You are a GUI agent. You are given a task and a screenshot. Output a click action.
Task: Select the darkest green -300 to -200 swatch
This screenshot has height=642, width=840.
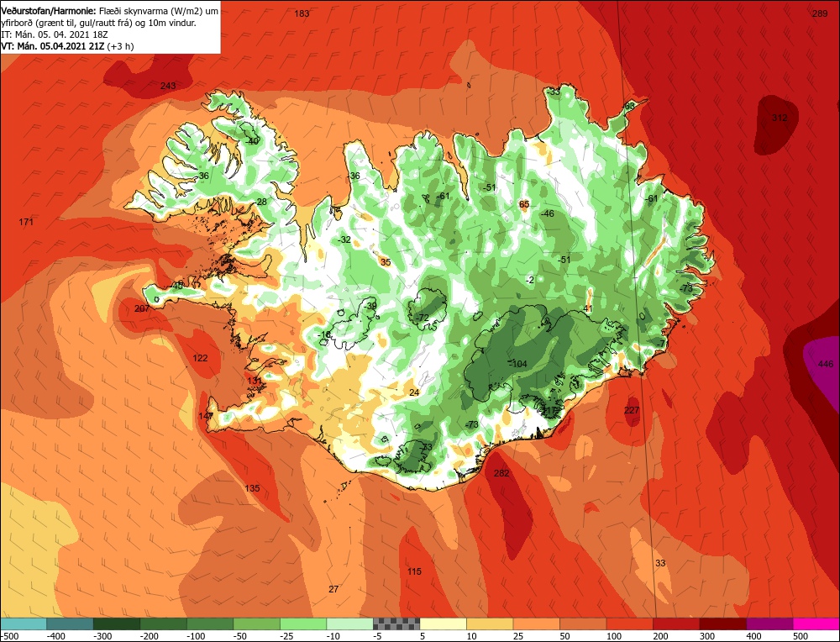(x=117, y=624)
